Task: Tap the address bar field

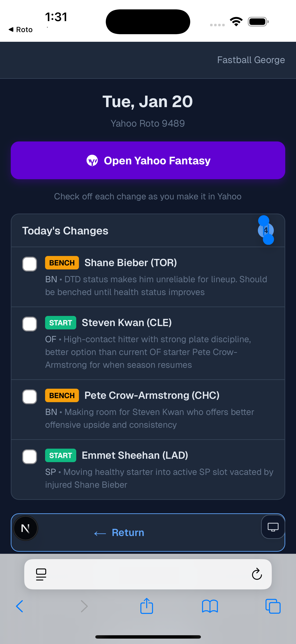Action: (148, 574)
